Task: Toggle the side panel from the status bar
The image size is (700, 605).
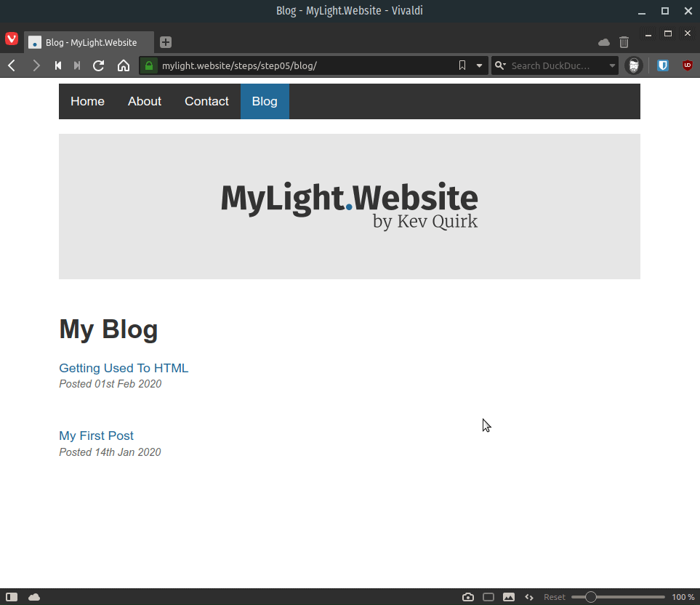Action: pos(11,596)
